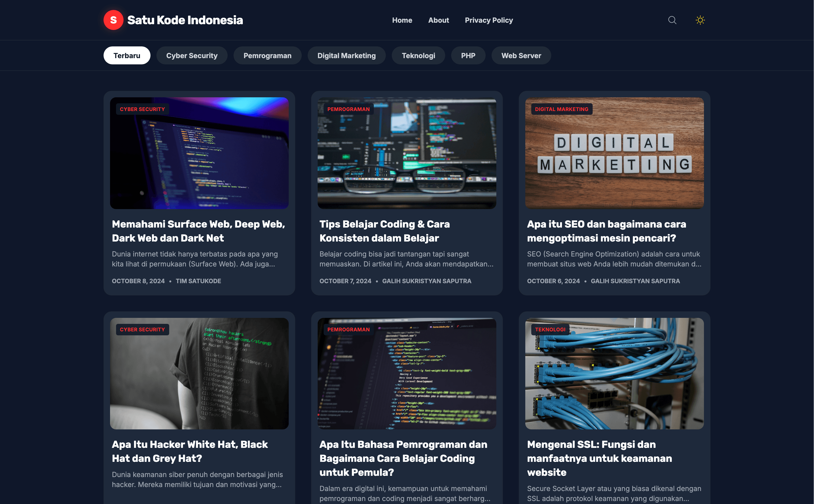Show posts in the PHP category

pyautogui.click(x=468, y=55)
